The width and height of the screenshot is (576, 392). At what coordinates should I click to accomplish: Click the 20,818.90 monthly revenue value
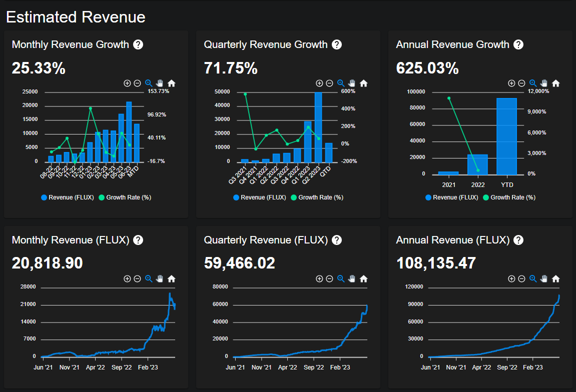click(48, 263)
